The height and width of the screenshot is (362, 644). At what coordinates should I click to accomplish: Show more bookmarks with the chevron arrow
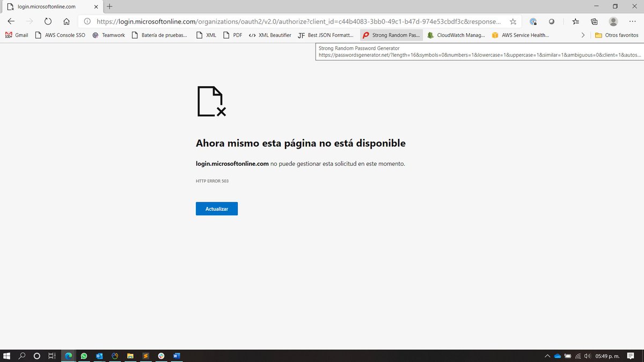[583, 35]
